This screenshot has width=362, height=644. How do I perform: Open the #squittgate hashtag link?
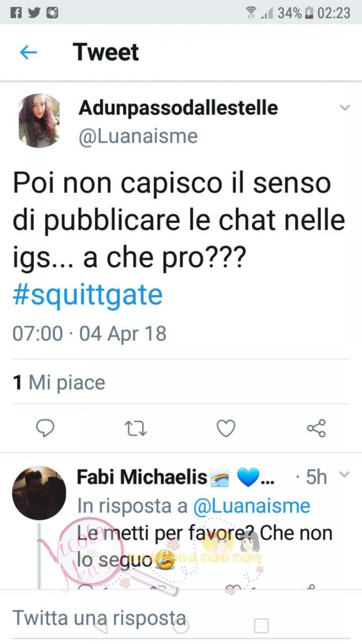[x=87, y=295]
